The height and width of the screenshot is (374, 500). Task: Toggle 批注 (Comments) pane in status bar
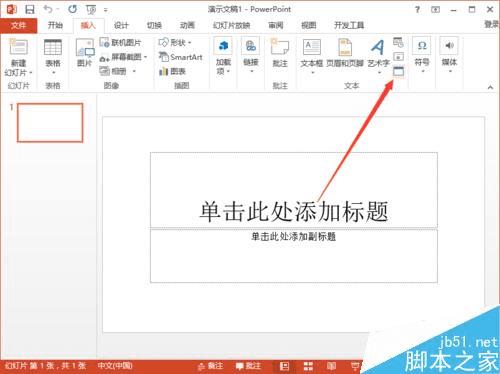[x=248, y=366]
